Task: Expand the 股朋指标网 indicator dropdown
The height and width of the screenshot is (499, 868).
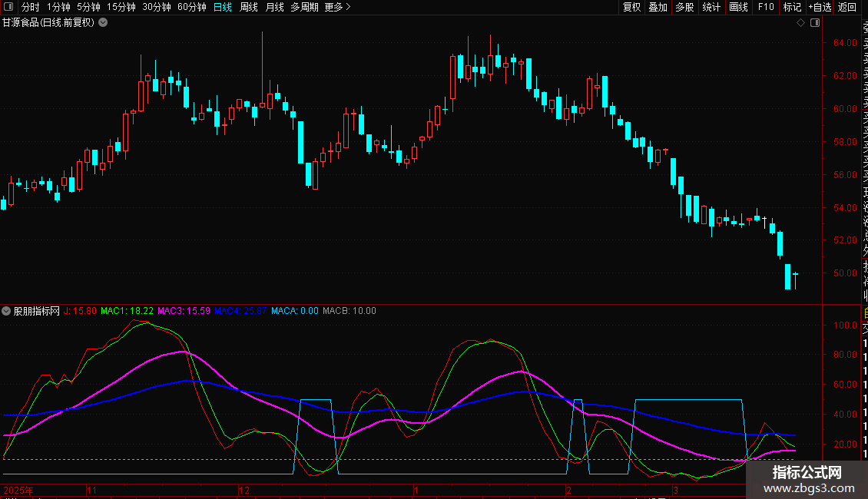Action: pos(7,311)
